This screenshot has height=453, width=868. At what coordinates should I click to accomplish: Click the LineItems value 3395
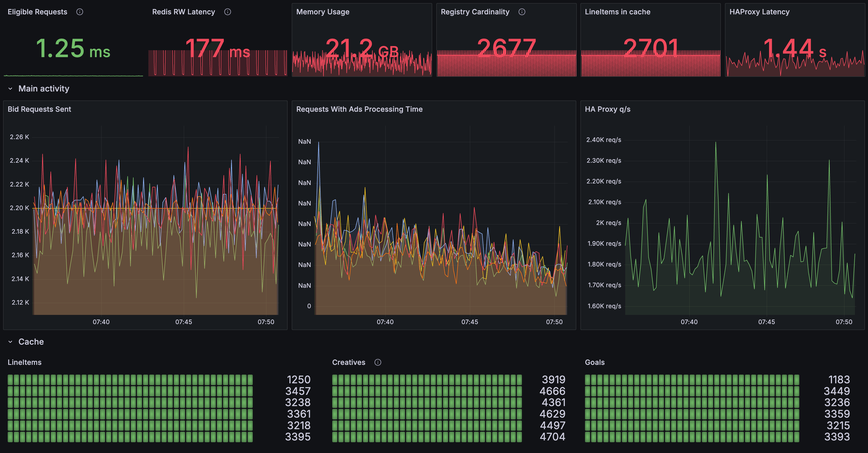(298, 437)
